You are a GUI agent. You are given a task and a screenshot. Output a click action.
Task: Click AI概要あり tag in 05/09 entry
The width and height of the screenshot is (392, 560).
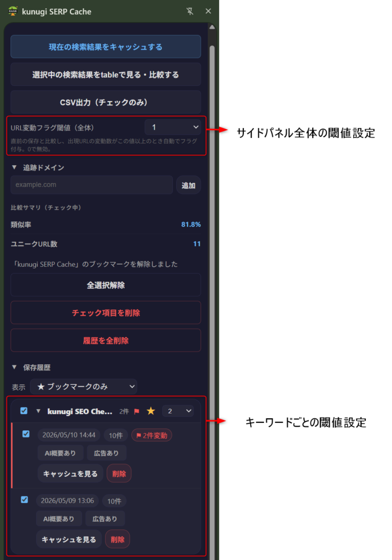[59, 518]
